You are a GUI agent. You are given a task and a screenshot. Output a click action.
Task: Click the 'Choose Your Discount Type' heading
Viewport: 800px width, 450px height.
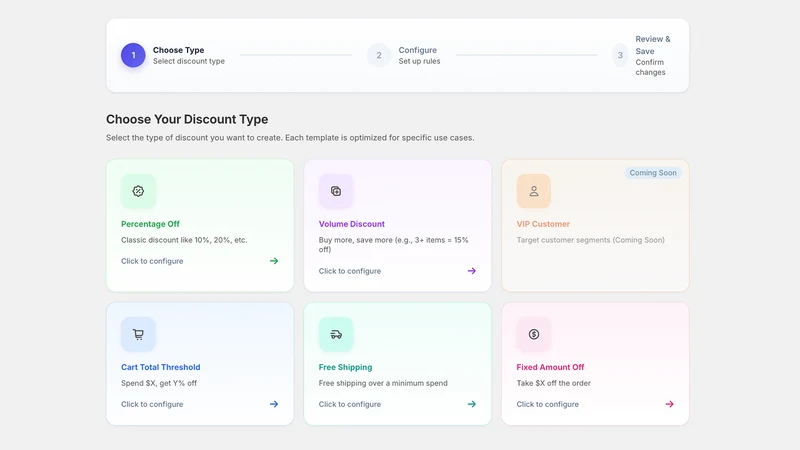[x=187, y=119]
